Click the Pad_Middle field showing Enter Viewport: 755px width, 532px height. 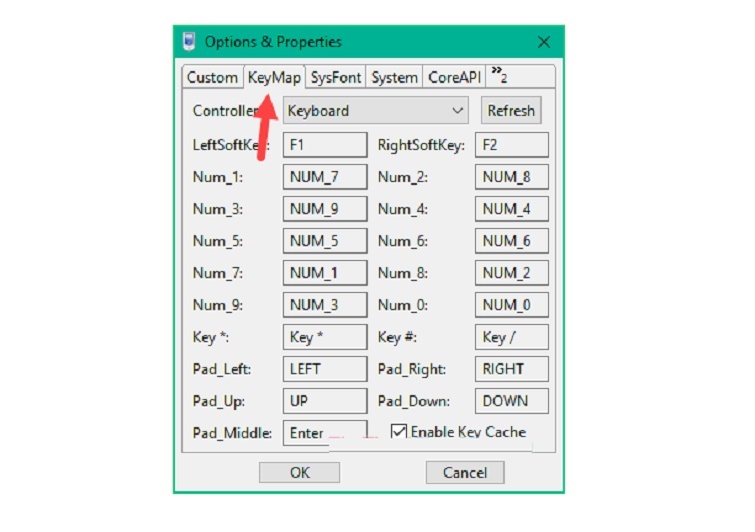(324, 433)
